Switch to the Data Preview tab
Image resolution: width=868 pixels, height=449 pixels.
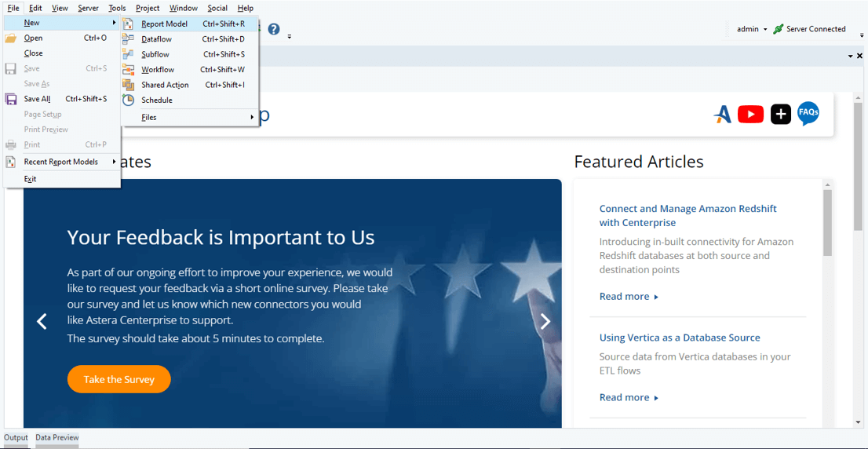click(x=57, y=438)
